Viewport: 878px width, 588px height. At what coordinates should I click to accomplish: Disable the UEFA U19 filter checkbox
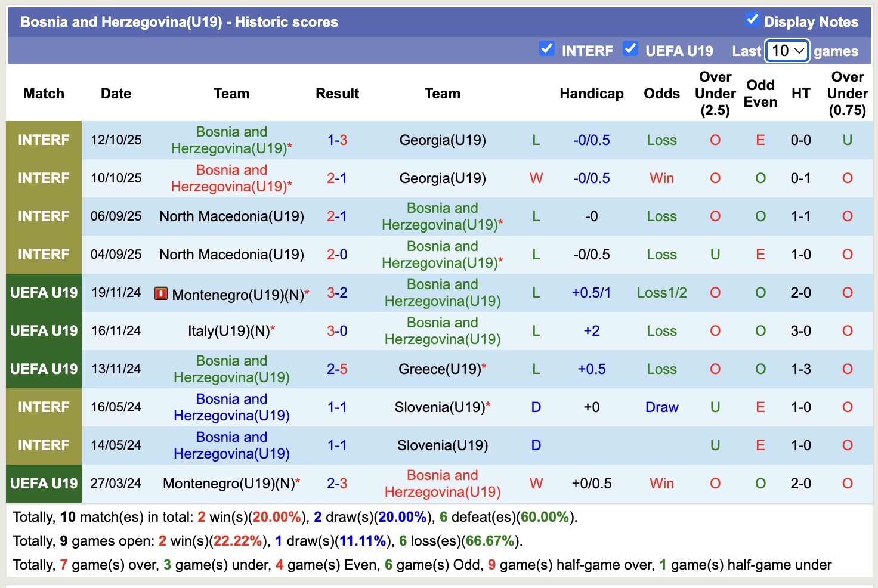(x=630, y=49)
